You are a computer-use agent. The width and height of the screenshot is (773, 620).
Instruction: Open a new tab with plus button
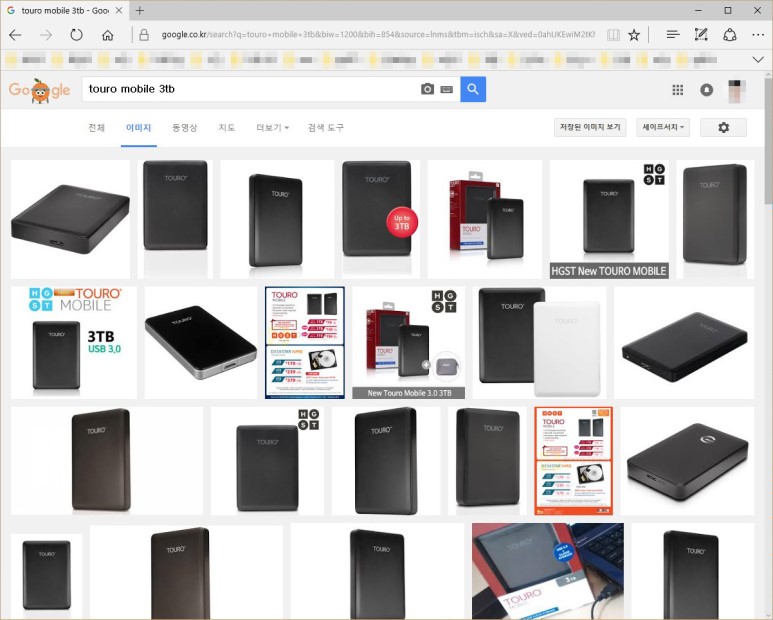pos(140,10)
